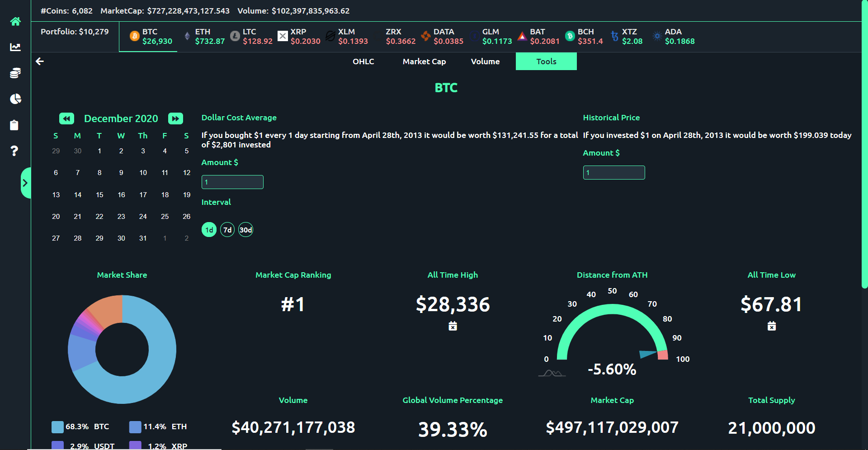Open the line chart sidebar icon
Viewport: 868px width, 450px height.
pos(15,47)
